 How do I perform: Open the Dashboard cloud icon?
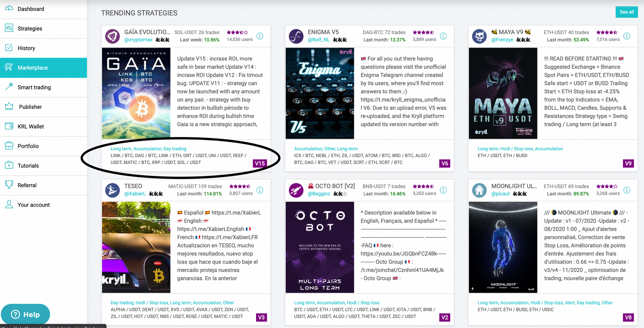(x=9, y=8)
